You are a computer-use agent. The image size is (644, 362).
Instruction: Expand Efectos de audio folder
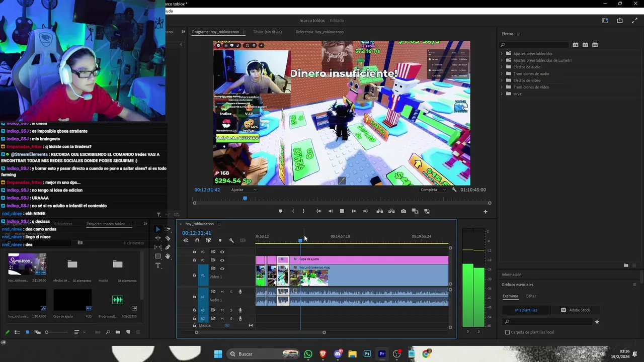(x=502, y=67)
